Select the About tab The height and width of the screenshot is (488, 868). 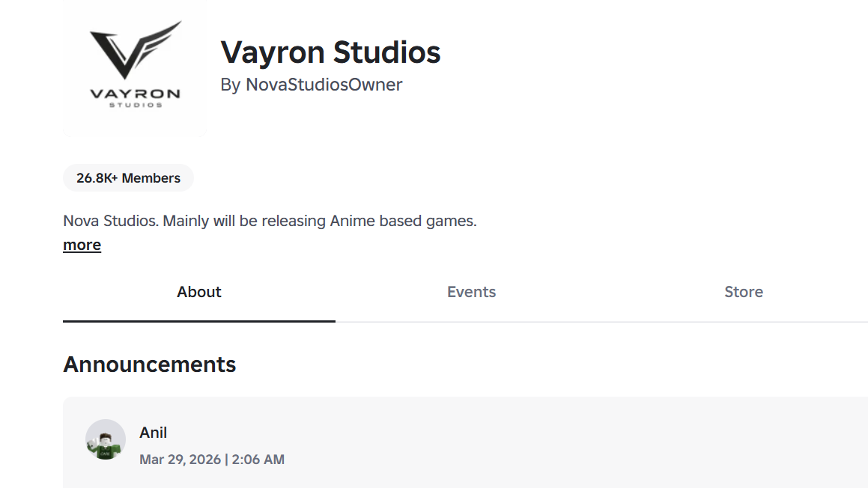pyautogui.click(x=199, y=292)
